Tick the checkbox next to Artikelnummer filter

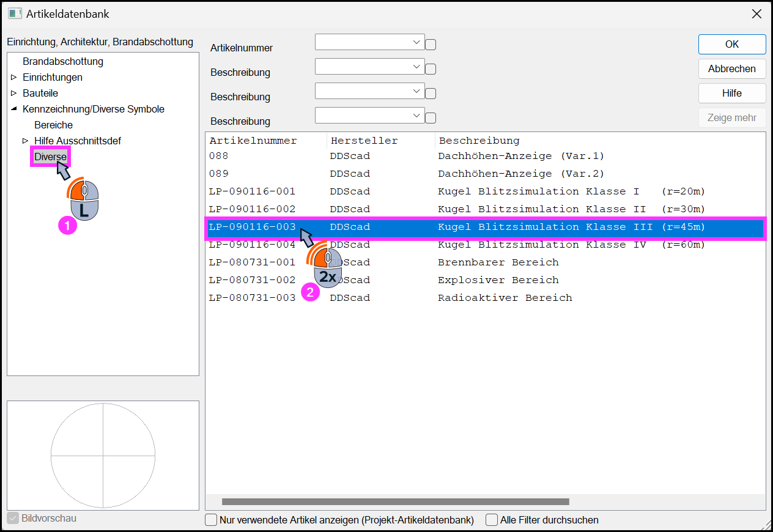coord(431,44)
